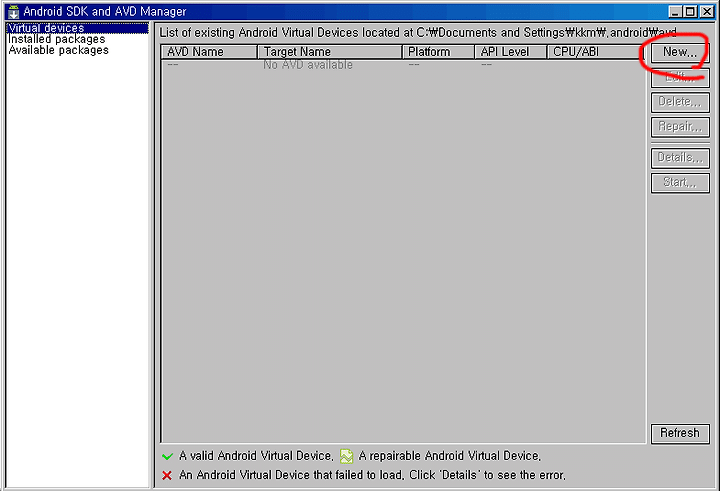Close the AVD Manager window
The image size is (720, 491).
(x=707, y=11)
